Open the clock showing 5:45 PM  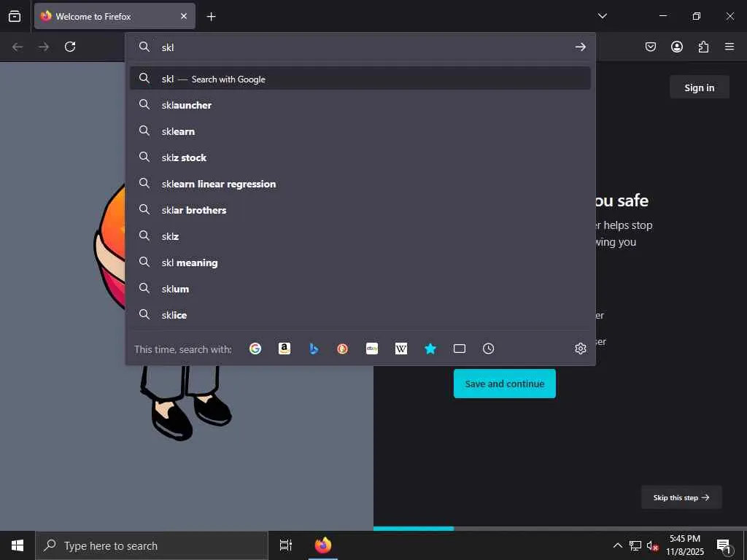685,545
